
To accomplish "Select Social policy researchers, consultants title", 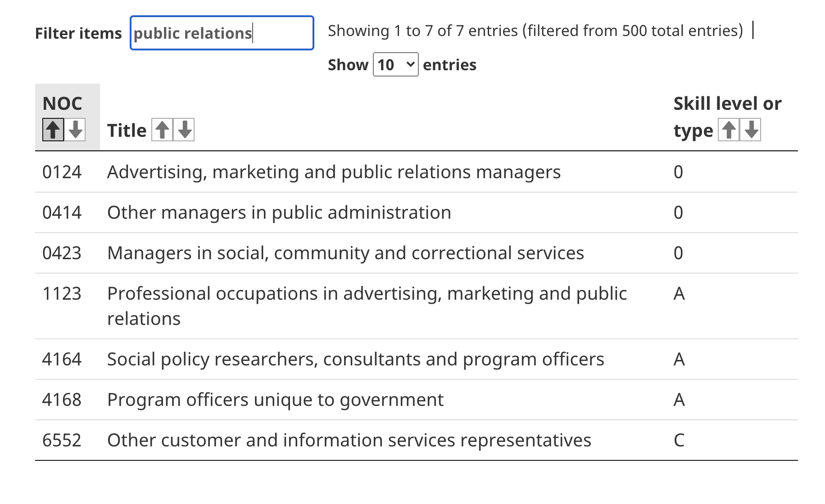I will point(356,359).
